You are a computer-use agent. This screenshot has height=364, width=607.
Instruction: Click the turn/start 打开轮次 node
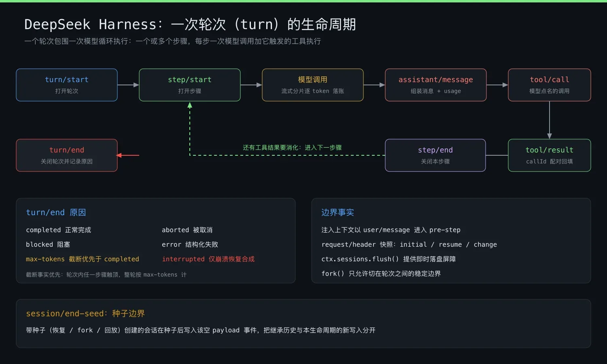pyautogui.click(x=67, y=85)
